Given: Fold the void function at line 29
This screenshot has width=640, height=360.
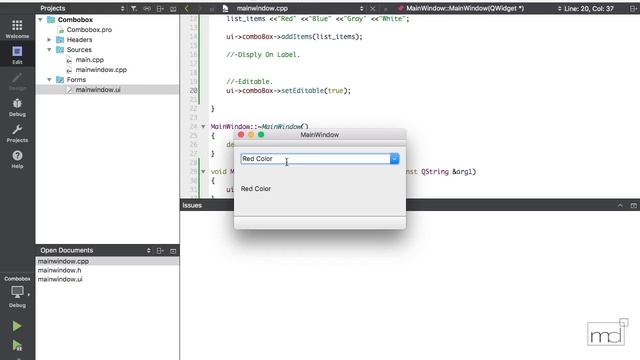Looking at the screenshot, I should [203, 171].
